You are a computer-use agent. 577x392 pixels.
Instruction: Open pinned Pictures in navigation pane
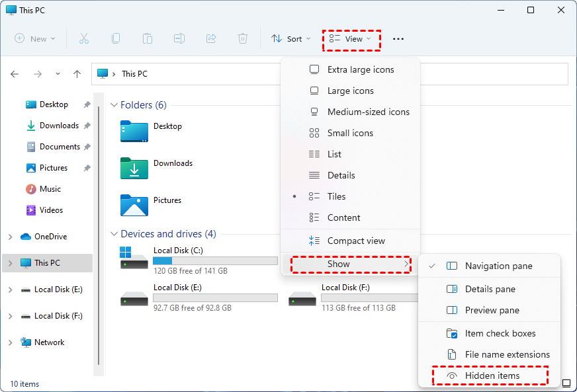click(x=47, y=168)
